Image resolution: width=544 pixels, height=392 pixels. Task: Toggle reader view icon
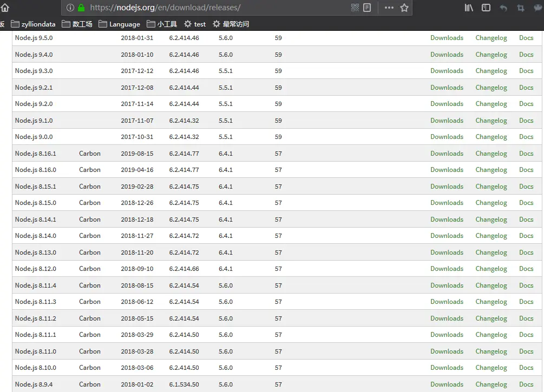tap(367, 8)
